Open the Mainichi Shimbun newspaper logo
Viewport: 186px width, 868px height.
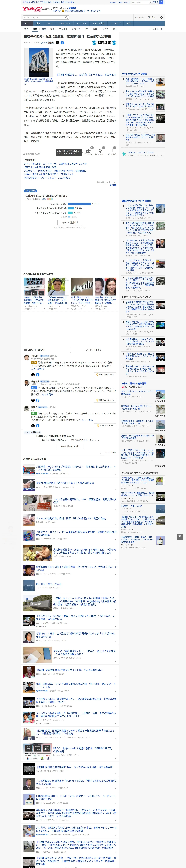104,43
